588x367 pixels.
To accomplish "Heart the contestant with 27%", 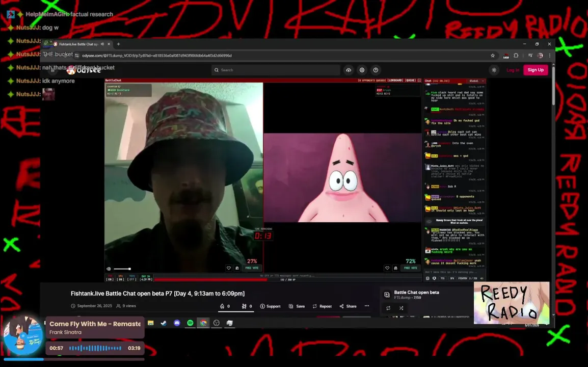I will coord(229,268).
